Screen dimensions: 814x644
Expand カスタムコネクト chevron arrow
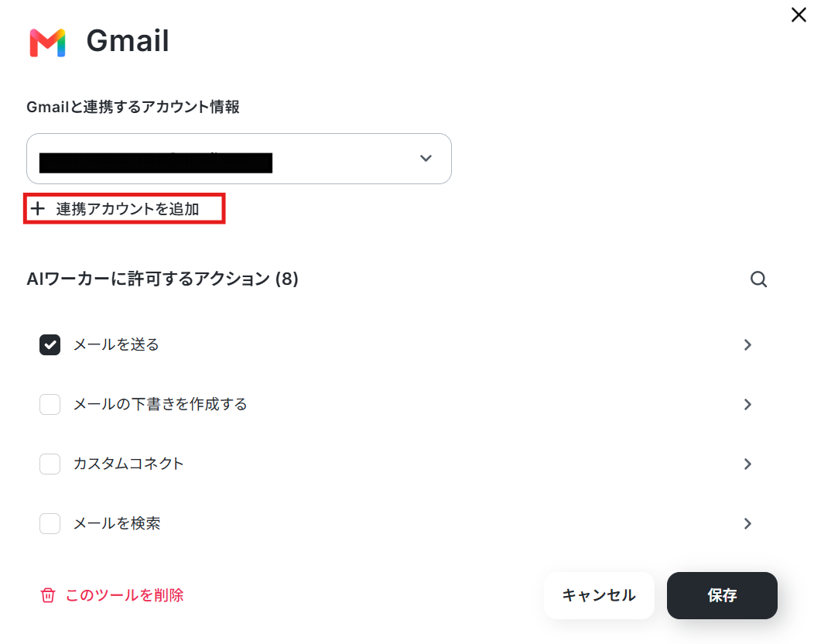747,464
